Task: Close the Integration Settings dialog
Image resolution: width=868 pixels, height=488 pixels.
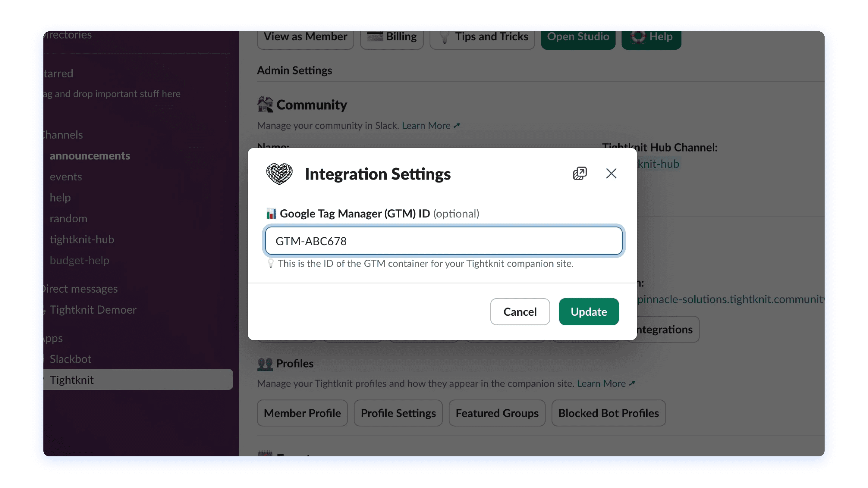Action: pyautogui.click(x=611, y=174)
